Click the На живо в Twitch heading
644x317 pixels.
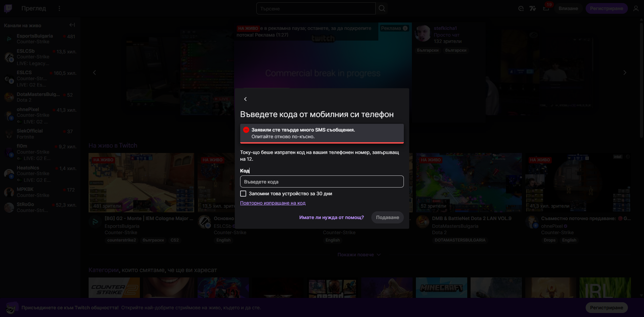click(113, 146)
